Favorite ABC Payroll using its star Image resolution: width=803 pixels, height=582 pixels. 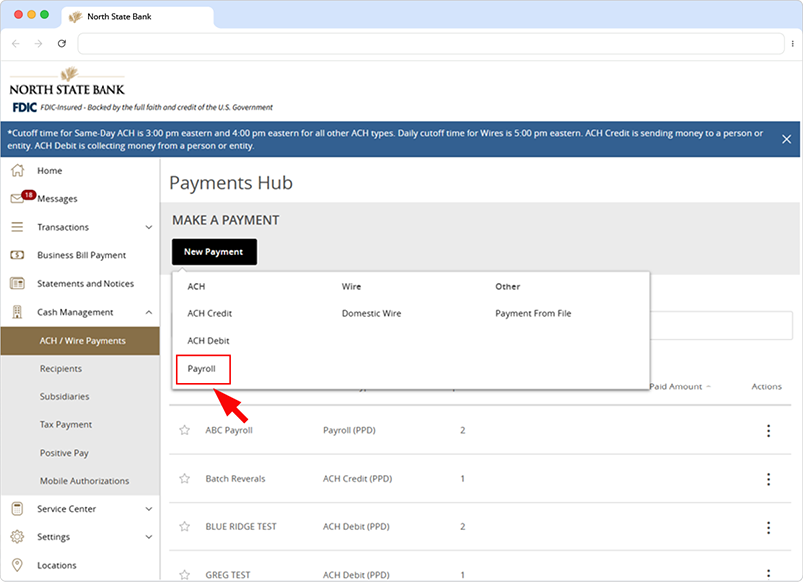(x=185, y=431)
